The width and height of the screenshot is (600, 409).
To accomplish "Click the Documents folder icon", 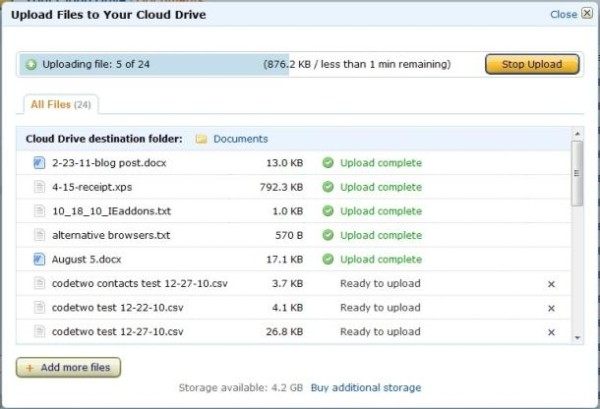I will click(201, 139).
